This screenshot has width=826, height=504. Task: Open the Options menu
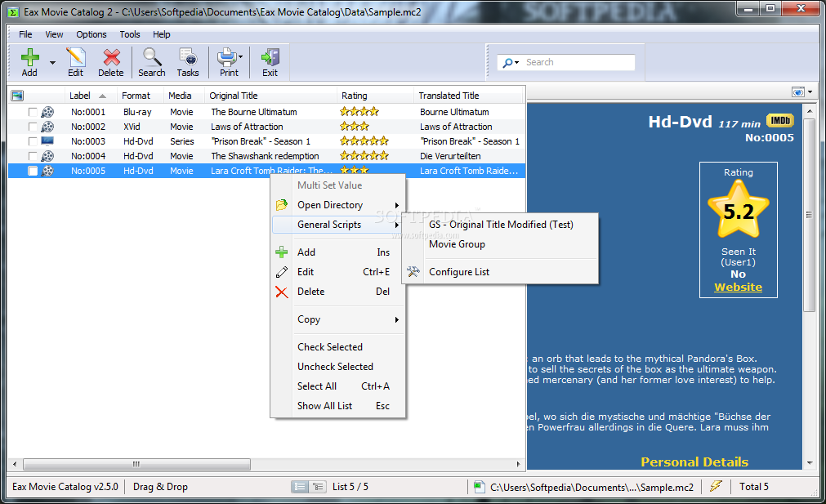(92, 34)
